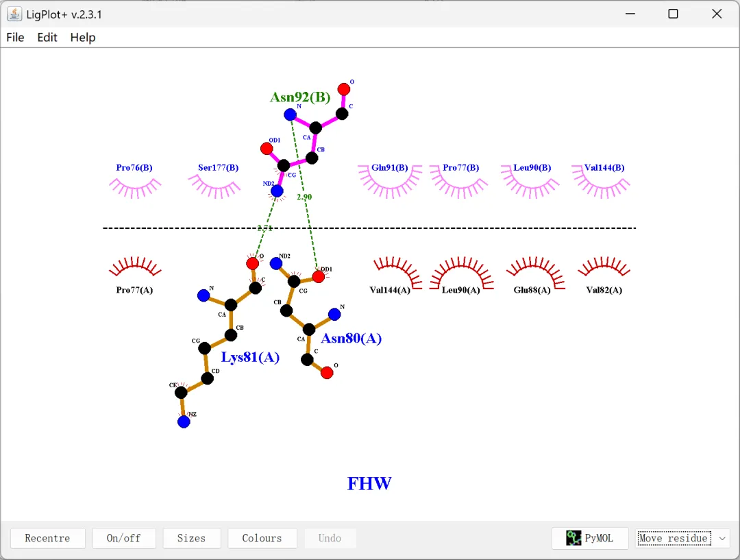740x560 pixels.
Task: Click the Pro77(B) hydrophobic contact arc
Action: 458,182
